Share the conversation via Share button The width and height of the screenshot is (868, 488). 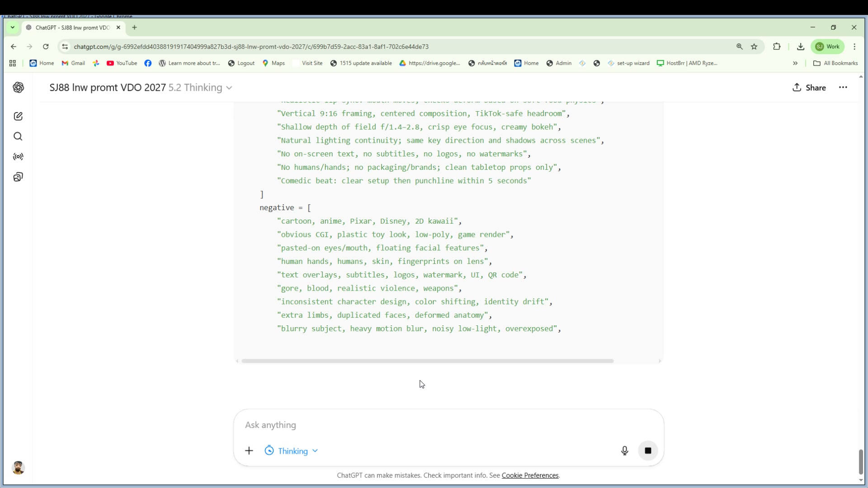point(809,88)
